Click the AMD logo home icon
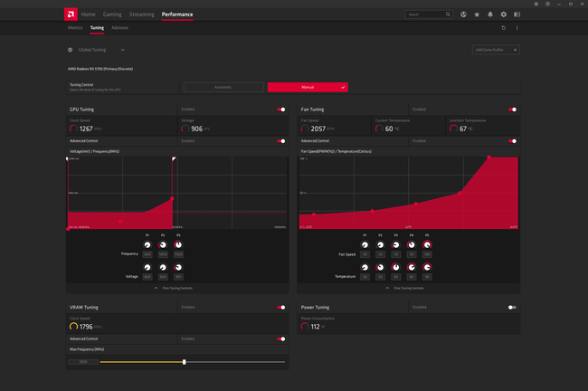Viewport: 588px width, 391px height. point(71,14)
